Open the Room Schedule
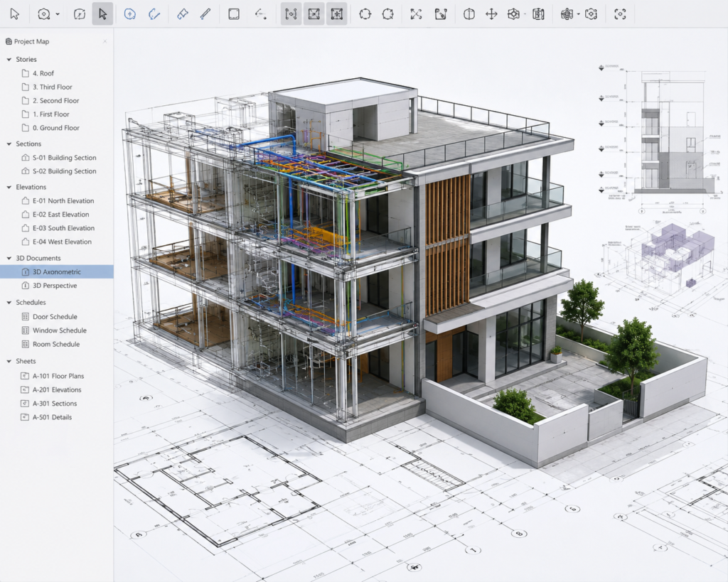Screen dimensions: 728x582 pos(57,345)
